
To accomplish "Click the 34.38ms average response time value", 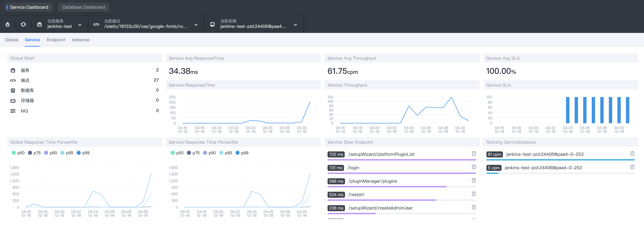I will point(183,71).
